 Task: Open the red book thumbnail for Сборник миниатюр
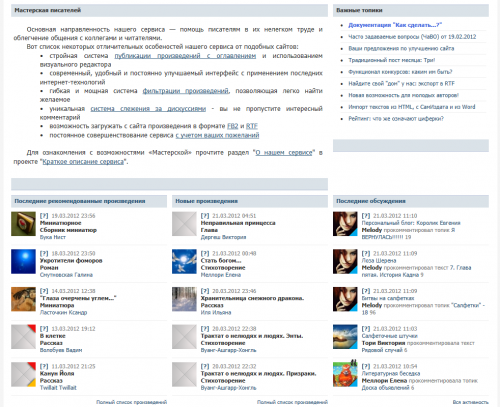23,224
